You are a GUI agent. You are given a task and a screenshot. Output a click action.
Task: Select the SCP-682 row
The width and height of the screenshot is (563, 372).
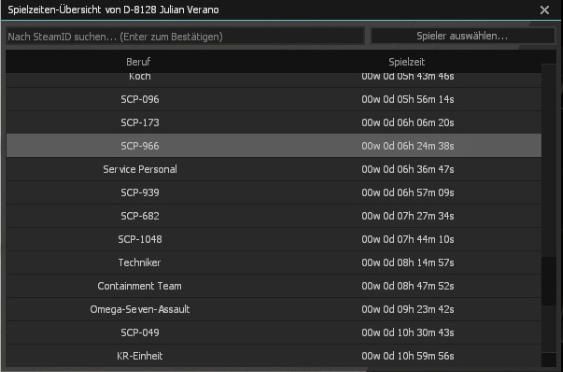pyautogui.click(x=274, y=216)
